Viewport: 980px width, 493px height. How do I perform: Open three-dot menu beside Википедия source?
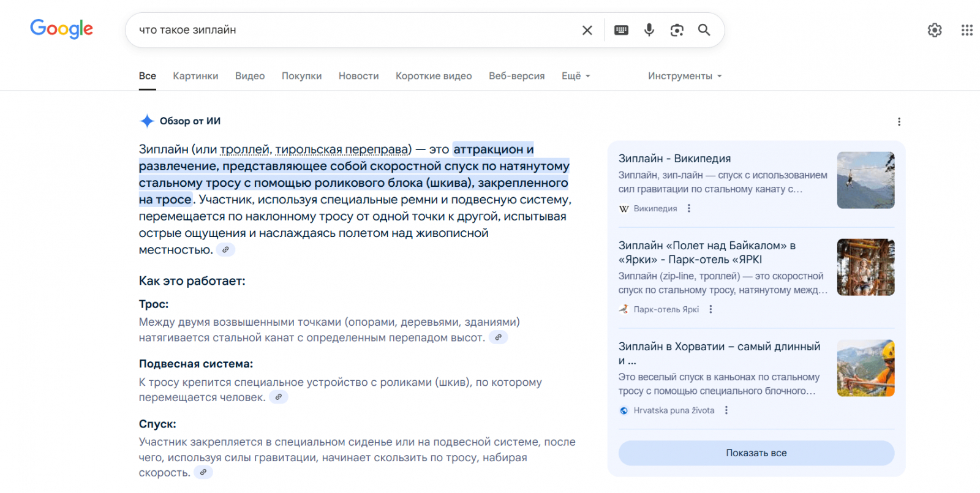[x=689, y=208]
